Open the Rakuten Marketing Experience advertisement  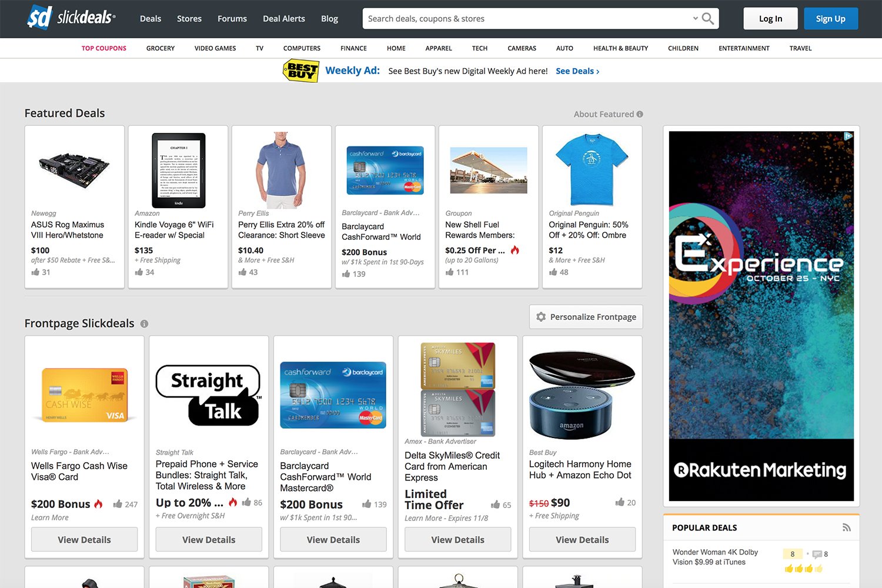tap(761, 316)
